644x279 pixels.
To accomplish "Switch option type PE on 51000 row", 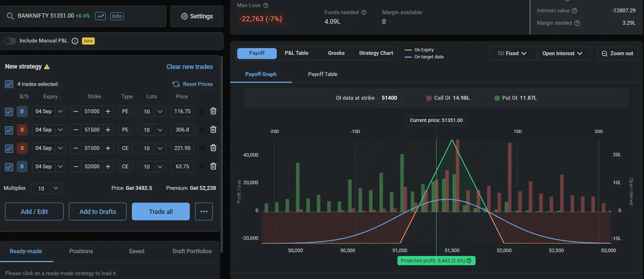I will pos(125,111).
